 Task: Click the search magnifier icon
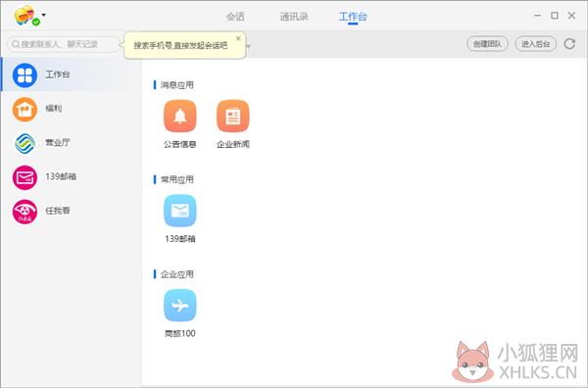[16, 44]
